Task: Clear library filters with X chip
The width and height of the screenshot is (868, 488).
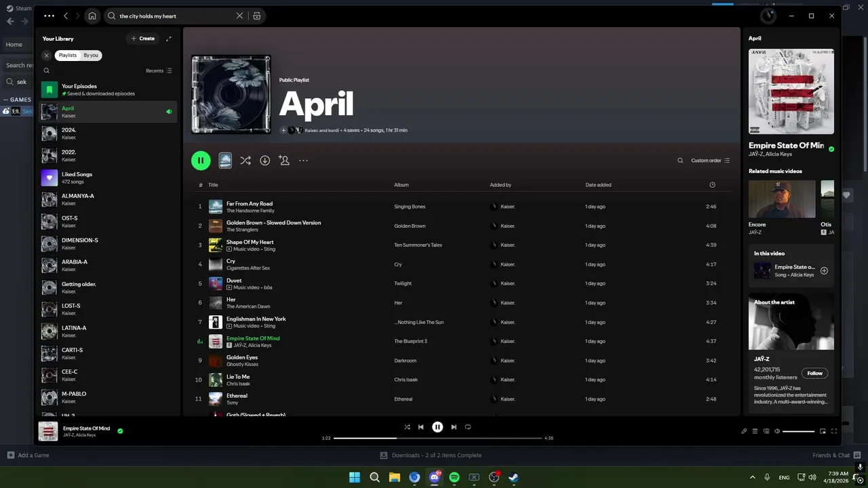Action: click(47, 56)
